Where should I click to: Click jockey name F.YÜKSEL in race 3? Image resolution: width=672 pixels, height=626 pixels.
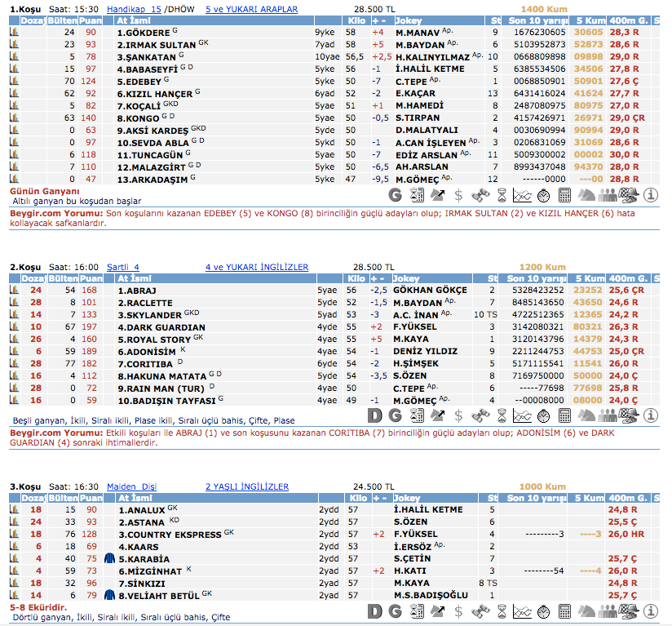416,535
